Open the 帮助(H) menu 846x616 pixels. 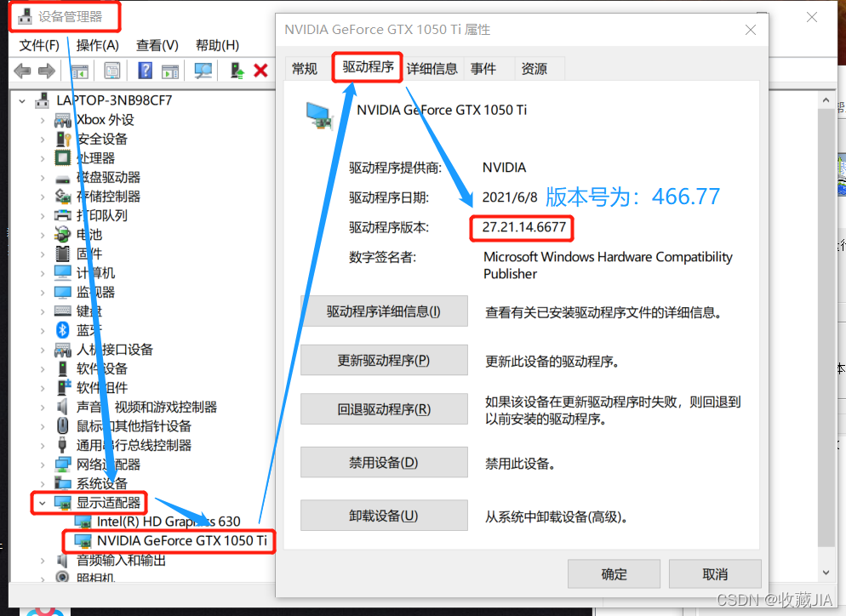(x=217, y=45)
